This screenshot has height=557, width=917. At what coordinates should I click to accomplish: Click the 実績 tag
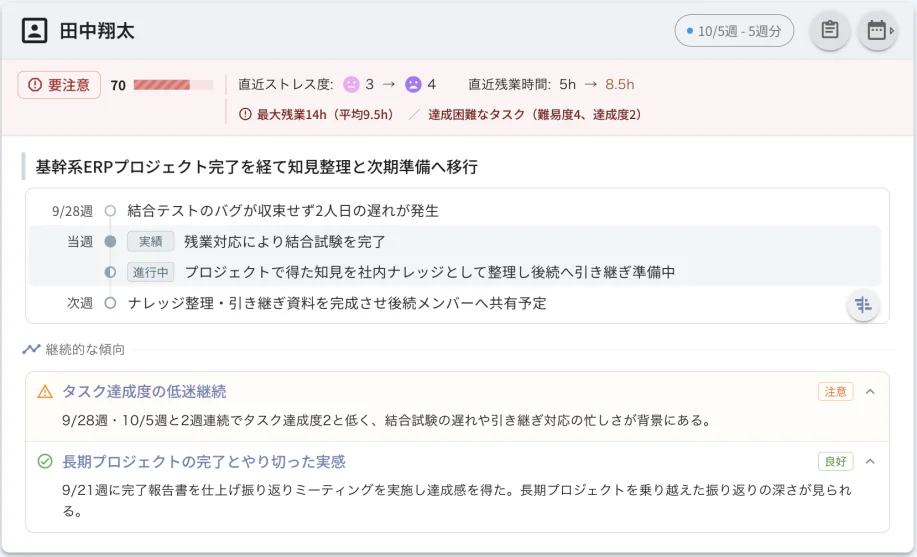(150, 242)
